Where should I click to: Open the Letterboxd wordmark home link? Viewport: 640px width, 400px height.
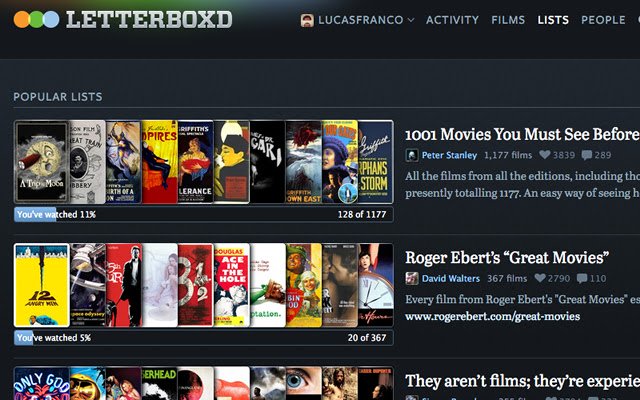point(149,20)
